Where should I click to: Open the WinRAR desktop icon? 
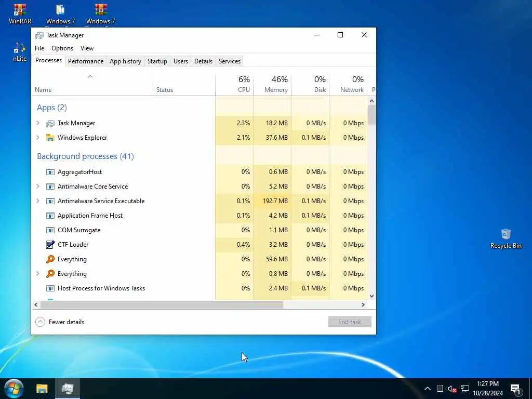(x=20, y=14)
